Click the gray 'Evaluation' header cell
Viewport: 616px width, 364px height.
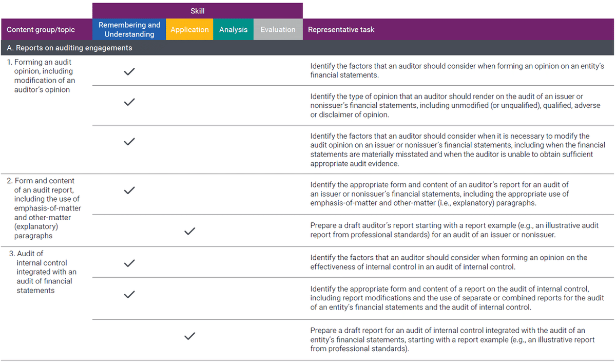pyautogui.click(x=278, y=29)
